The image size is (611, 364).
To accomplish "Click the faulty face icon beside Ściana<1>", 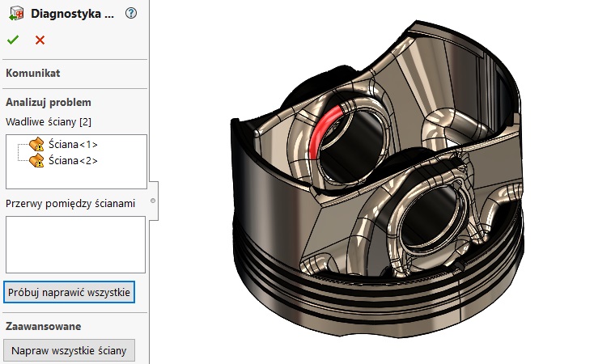I will click(36, 145).
